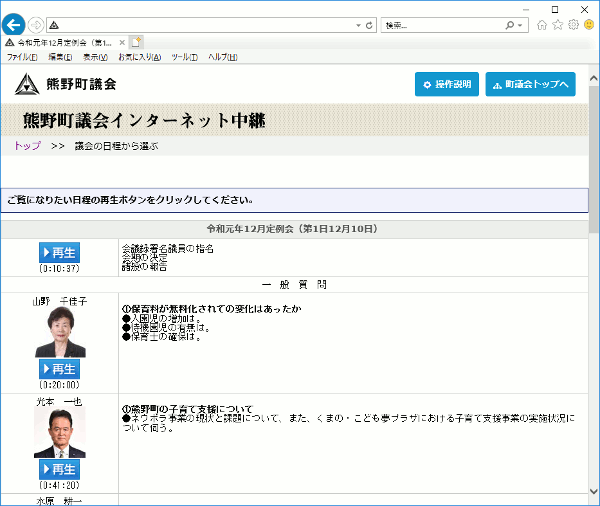
Task: Click the 光本 一也 name label
Action: pyautogui.click(x=59, y=402)
